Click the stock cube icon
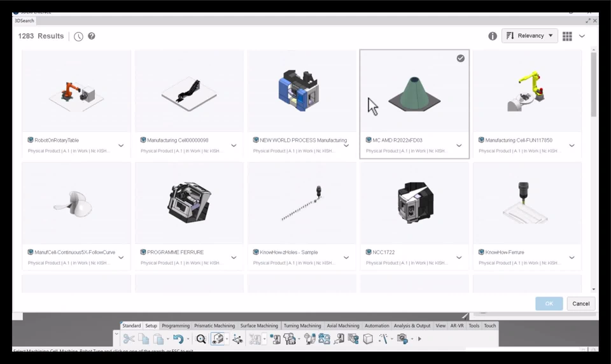The image size is (611, 364). pyautogui.click(x=368, y=339)
